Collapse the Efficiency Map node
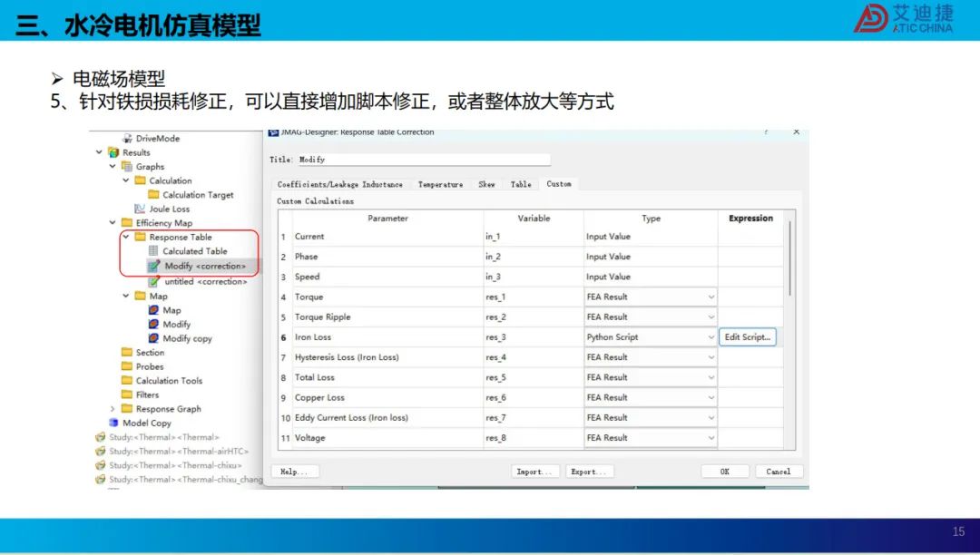The width and height of the screenshot is (980, 555). click(113, 223)
